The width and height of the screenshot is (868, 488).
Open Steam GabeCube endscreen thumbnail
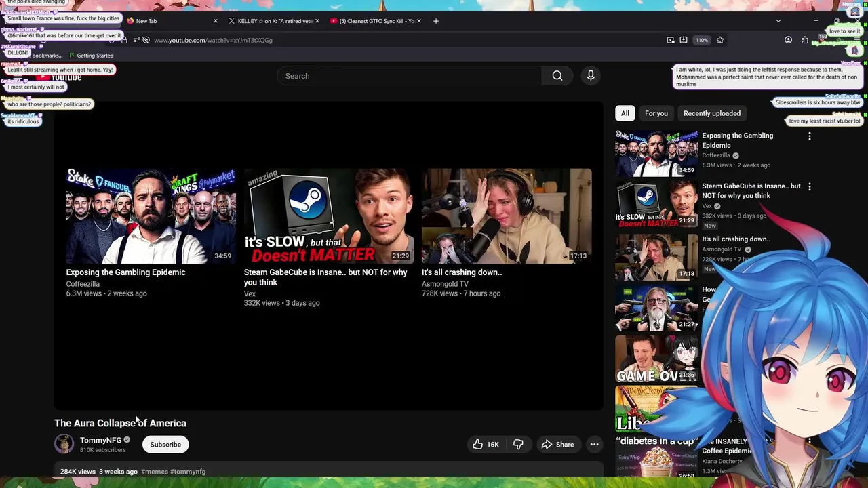(x=329, y=216)
